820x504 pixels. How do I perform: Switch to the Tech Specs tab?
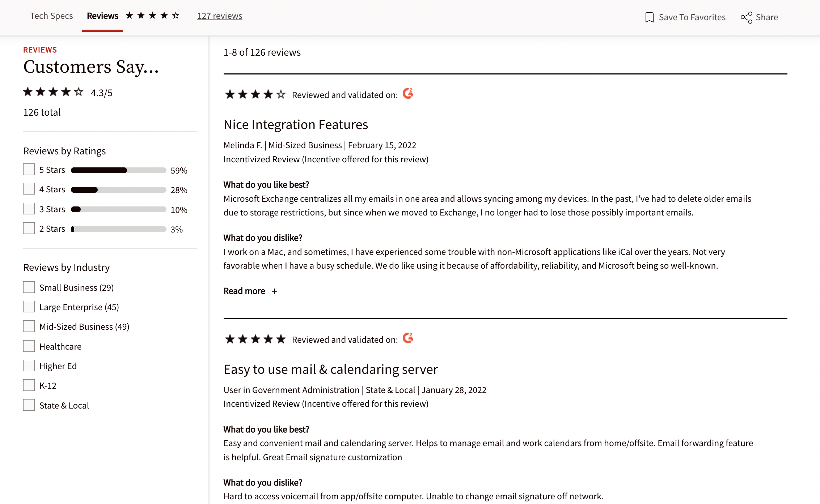point(51,16)
